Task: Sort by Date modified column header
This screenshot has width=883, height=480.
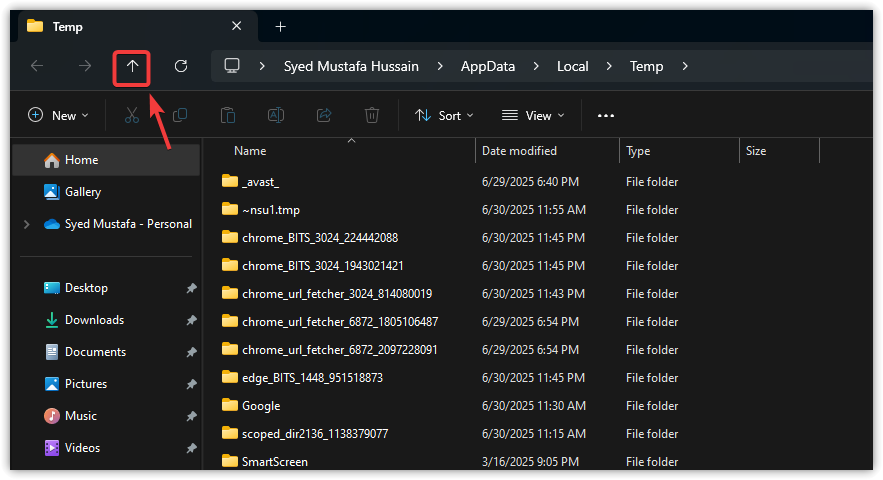Action: click(x=519, y=151)
